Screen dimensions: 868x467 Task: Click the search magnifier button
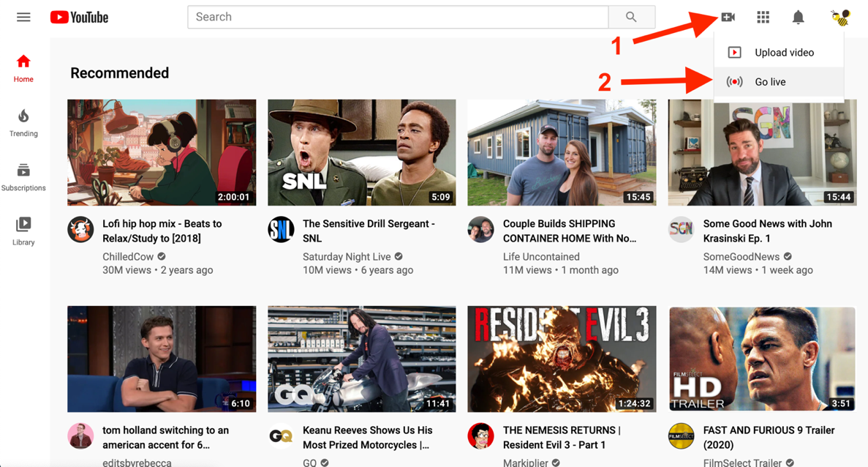[x=632, y=17]
